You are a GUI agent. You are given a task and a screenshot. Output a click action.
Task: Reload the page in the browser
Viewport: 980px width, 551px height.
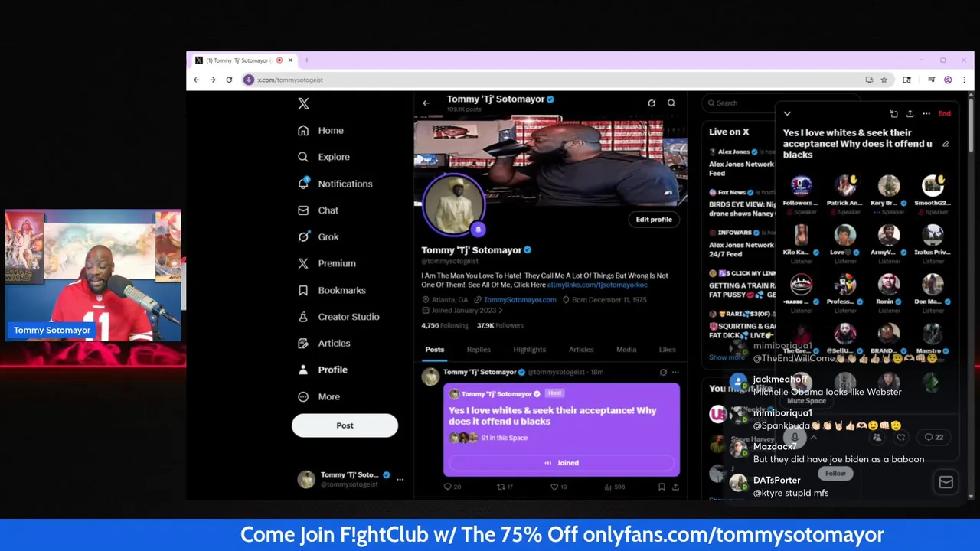[x=229, y=80]
